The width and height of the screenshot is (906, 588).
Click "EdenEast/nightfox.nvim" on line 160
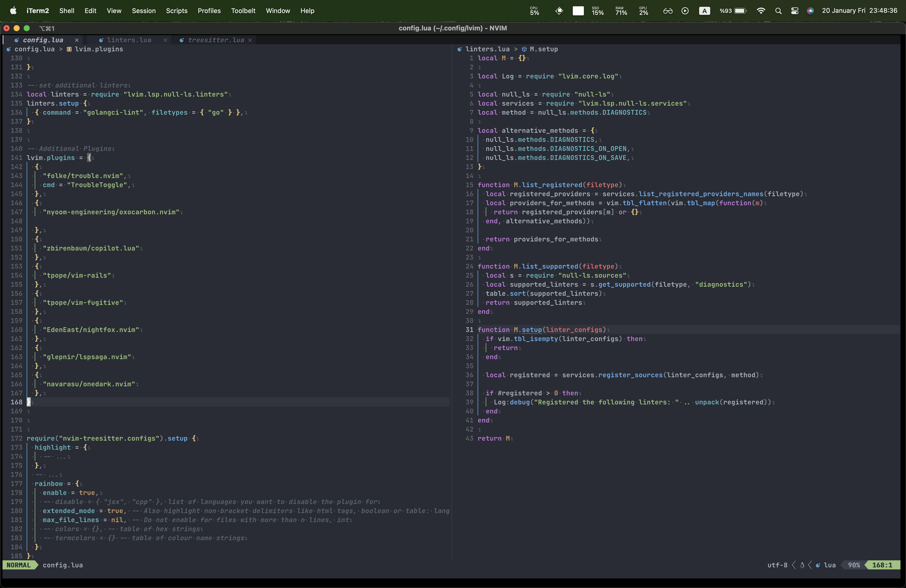tap(91, 330)
